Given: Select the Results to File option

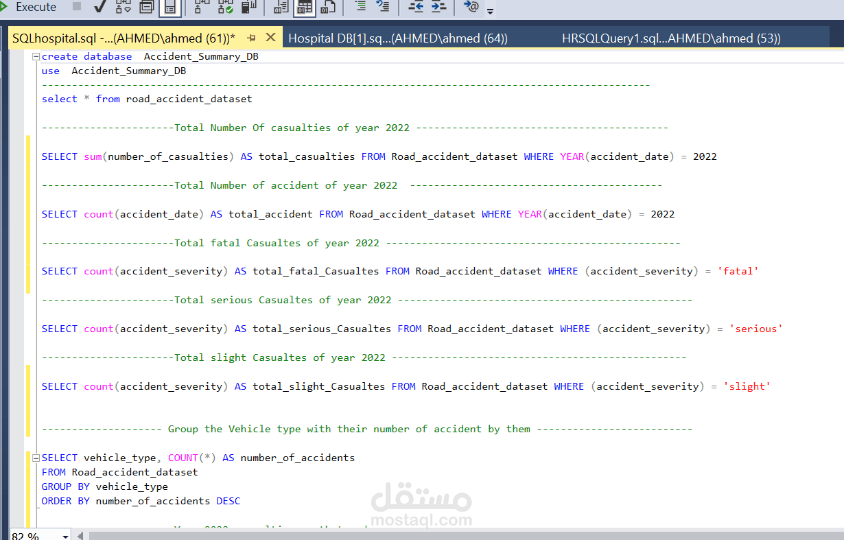Looking at the screenshot, I should pos(328,7).
